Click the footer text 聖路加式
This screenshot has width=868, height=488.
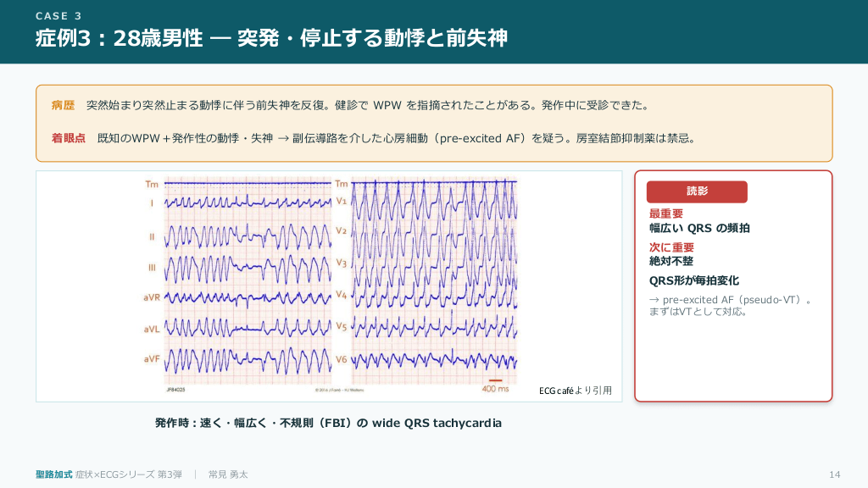pos(53,474)
